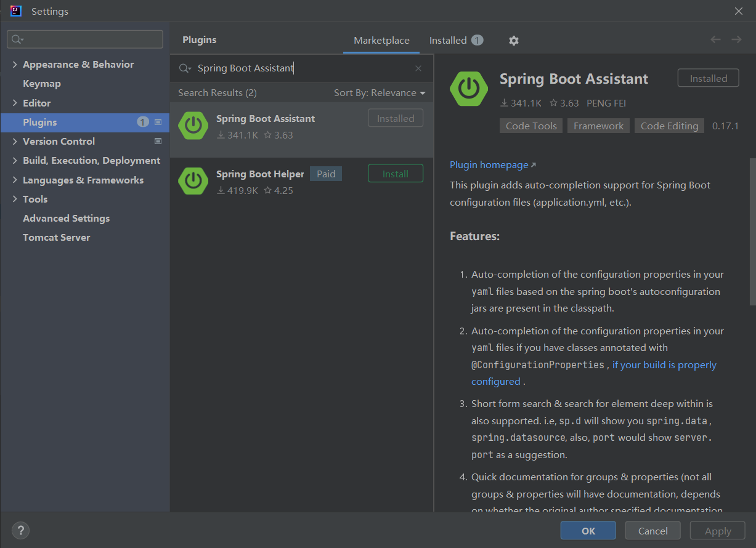756x548 pixels.
Task: Switch to the Marketplace tab
Action: pos(381,41)
